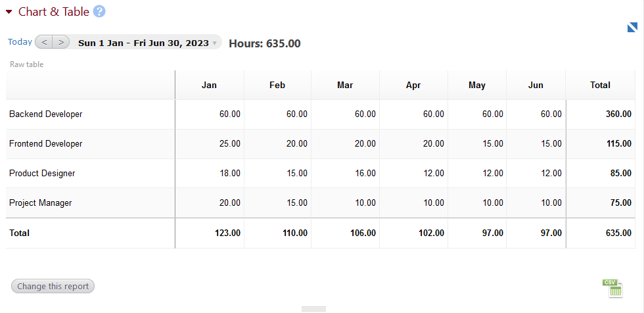Click the Total column header
644x313 pixels.
[600, 85]
